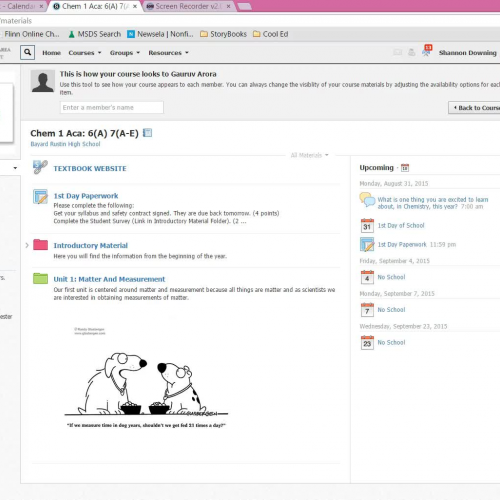Open the MSDS Search bookmark
The width and height of the screenshot is (500, 500).
click(x=95, y=34)
